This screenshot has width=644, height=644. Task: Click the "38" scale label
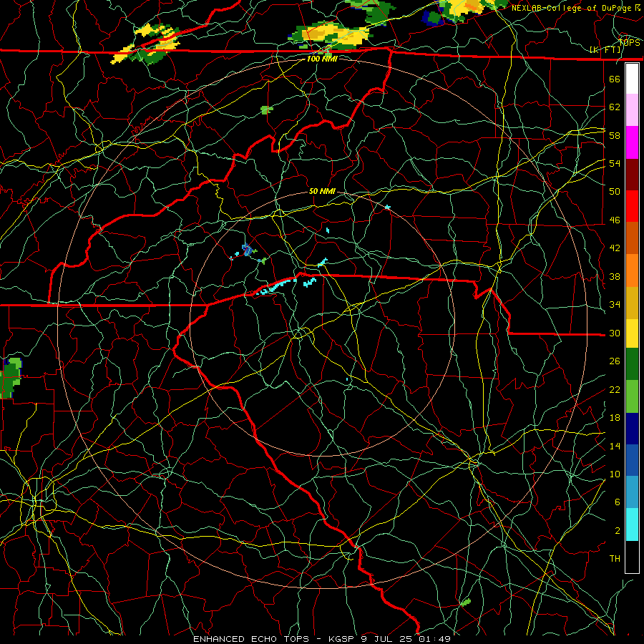pyautogui.click(x=615, y=276)
